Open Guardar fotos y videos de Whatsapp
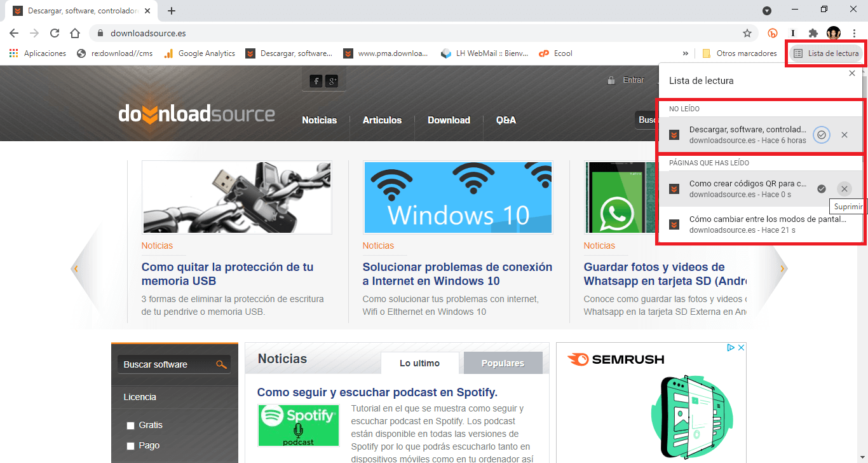Image resolution: width=868 pixels, height=463 pixels. coord(665,274)
